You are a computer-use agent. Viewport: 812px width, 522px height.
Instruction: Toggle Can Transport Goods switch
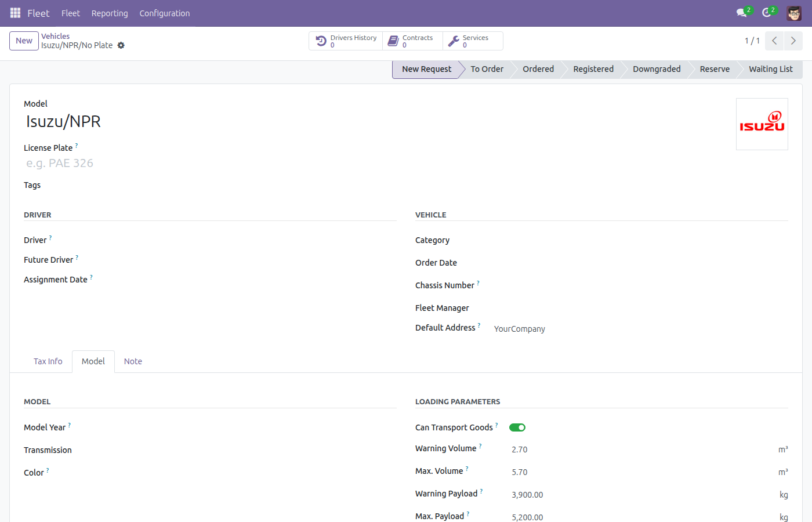point(517,427)
